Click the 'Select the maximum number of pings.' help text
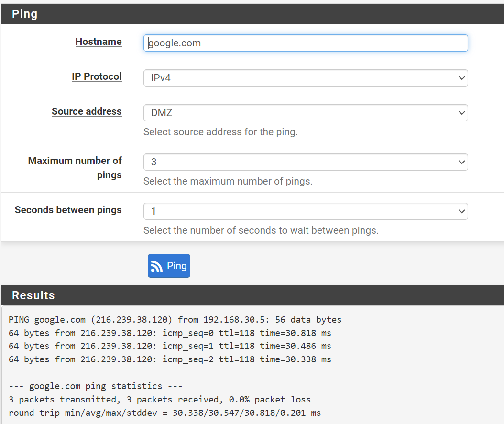 [x=228, y=181]
